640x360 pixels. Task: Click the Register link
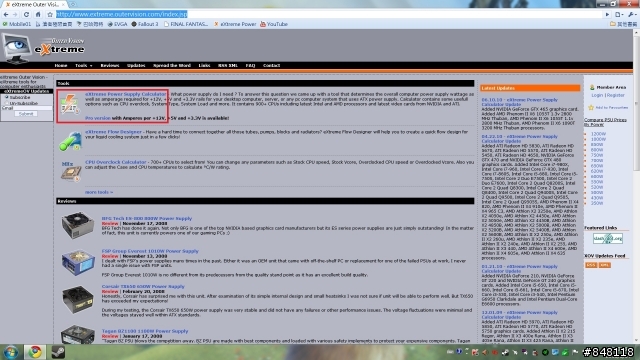tap(616, 95)
